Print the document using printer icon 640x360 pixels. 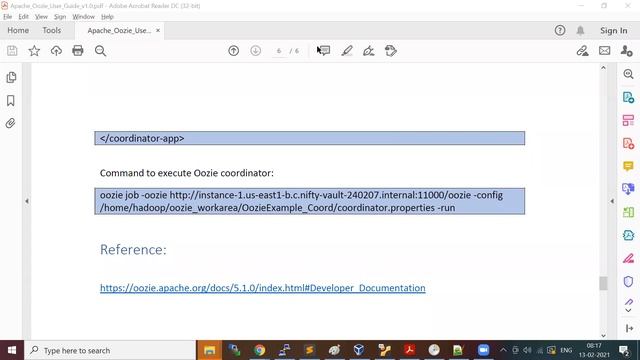click(x=78, y=51)
